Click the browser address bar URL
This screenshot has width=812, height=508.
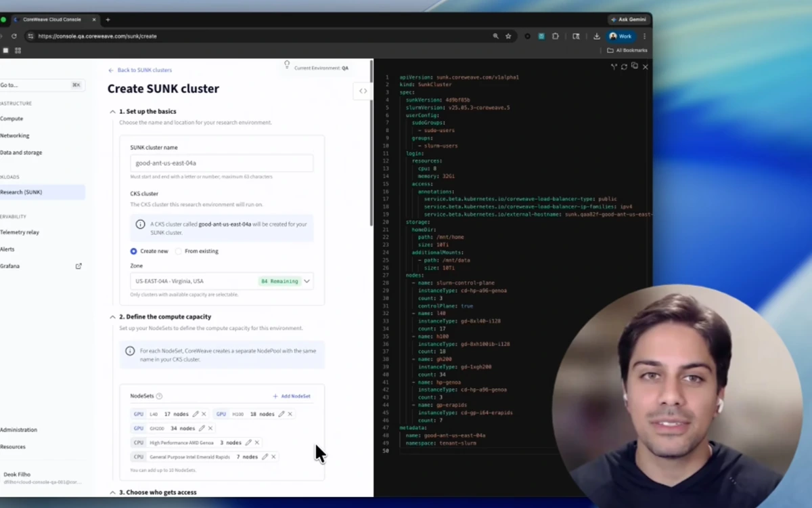point(97,36)
